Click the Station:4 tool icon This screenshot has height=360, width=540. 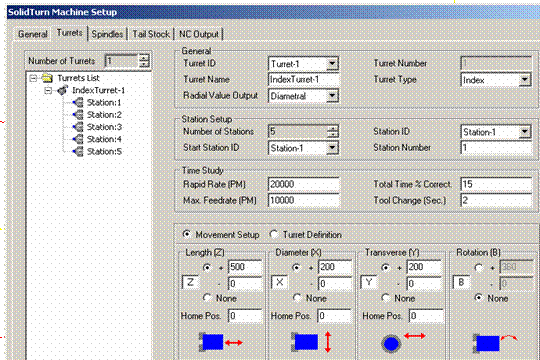pyautogui.click(x=78, y=139)
